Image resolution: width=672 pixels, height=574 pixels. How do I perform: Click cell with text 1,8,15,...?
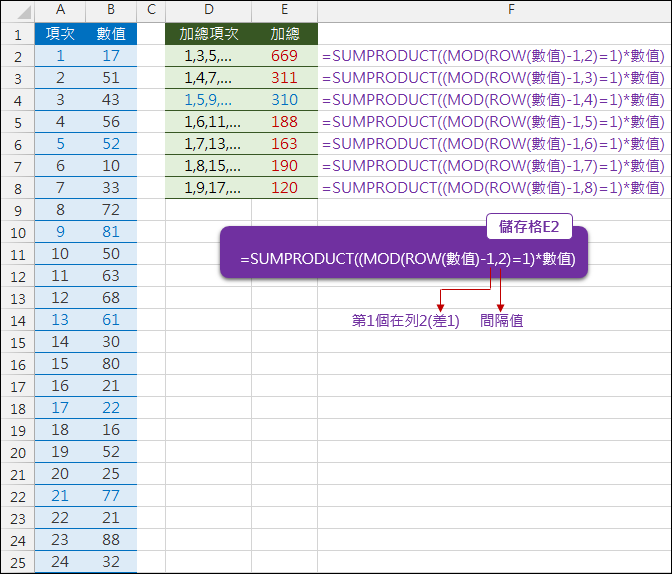click(x=208, y=166)
